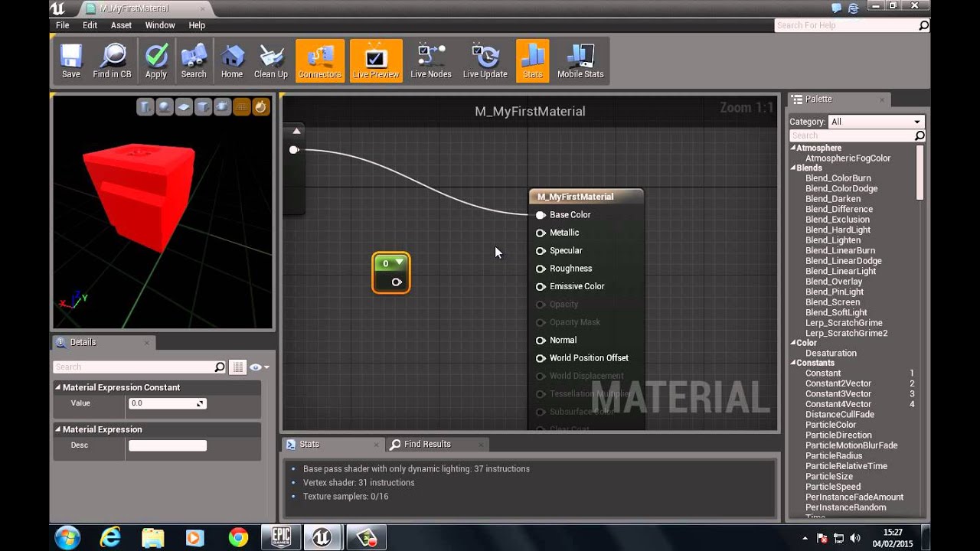Collapse the Material Expression section
The image size is (980, 551).
tap(57, 429)
